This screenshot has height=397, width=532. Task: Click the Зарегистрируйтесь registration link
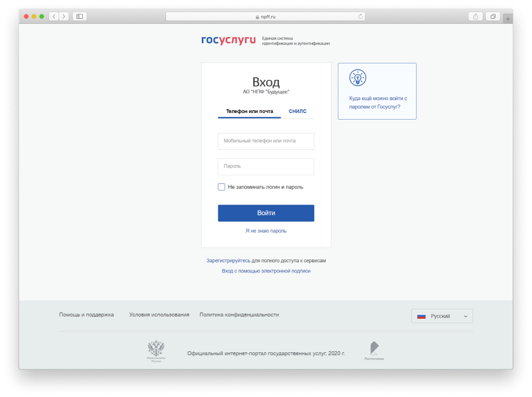(x=228, y=261)
